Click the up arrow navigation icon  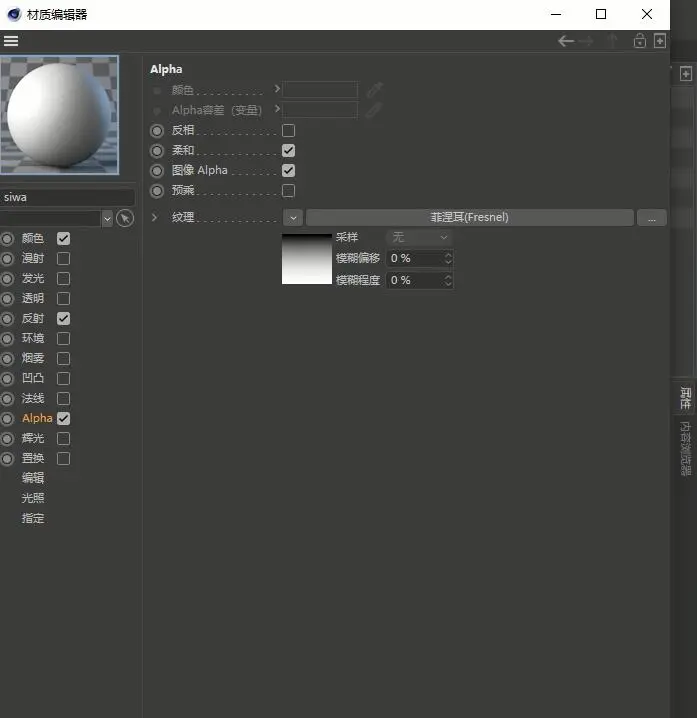click(x=612, y=41)
